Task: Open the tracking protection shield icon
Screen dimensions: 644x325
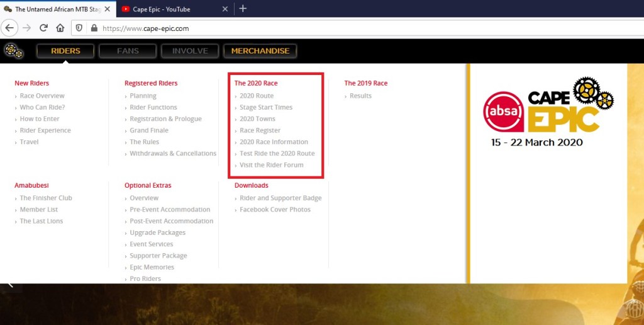Action: pyautogui.click(x=79, y=28)
